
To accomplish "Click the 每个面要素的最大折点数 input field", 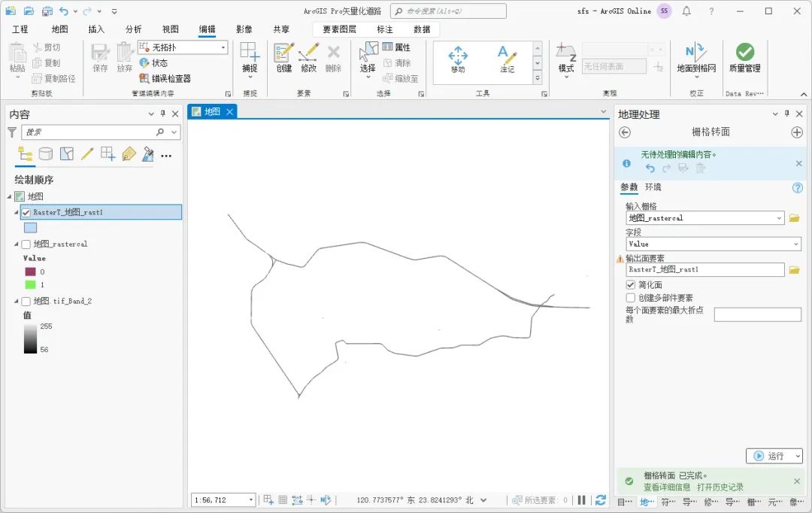I will tap(758, 314).
